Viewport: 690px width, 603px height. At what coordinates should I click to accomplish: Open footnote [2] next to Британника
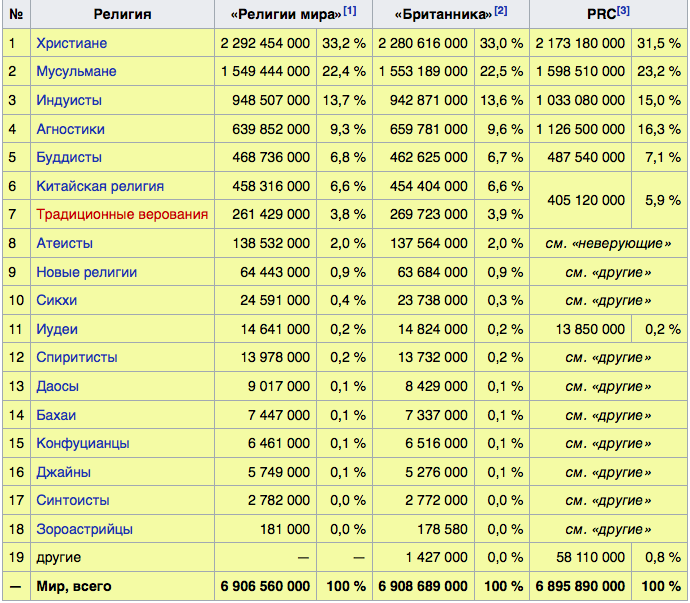500,11
